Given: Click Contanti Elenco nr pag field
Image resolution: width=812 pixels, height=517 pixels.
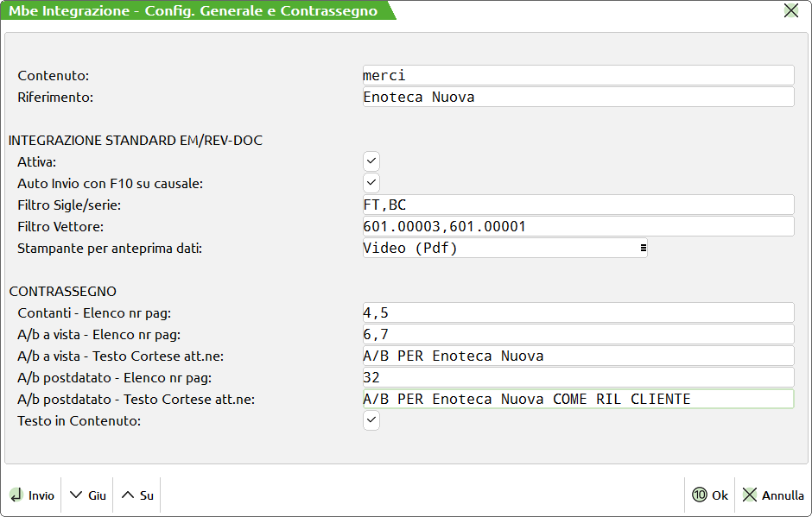Looking at the screenshot, I should click(x=577, y=313).
